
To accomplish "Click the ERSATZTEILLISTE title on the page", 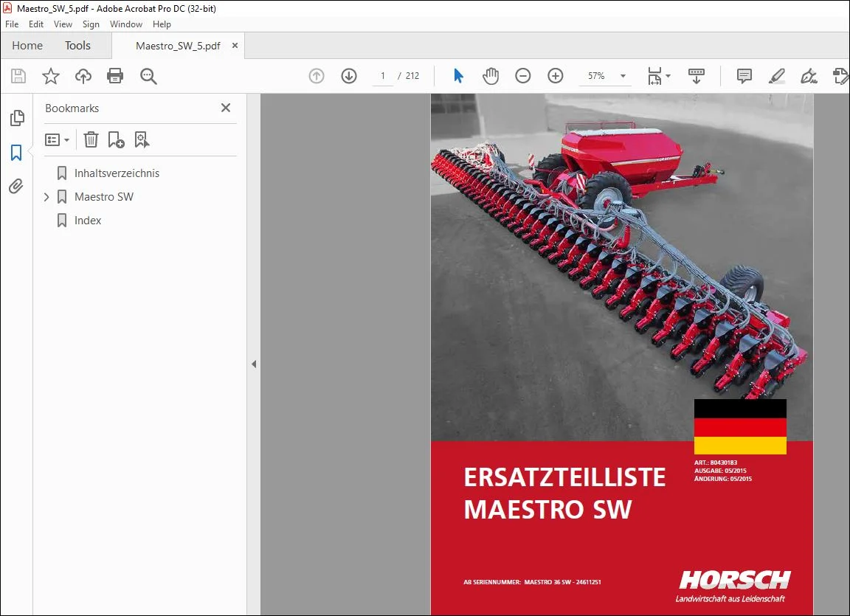I will coord(564,477).
